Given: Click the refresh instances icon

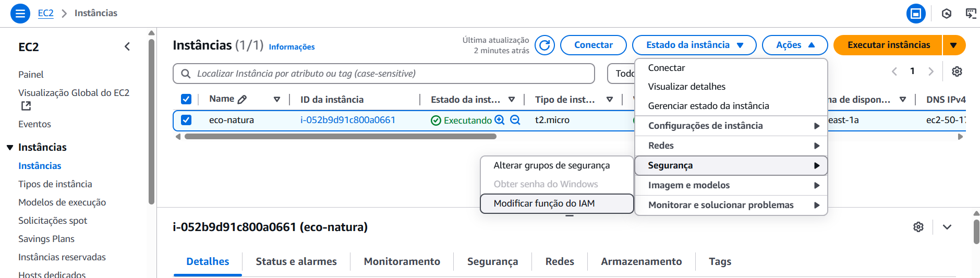Looking at the screenshot, I should (x=545, y=45).
